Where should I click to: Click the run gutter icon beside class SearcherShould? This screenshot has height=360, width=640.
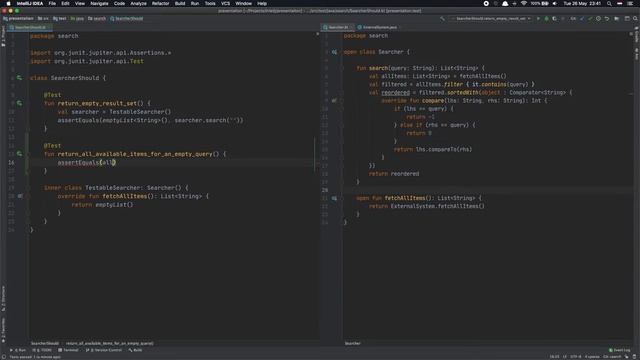19,78
